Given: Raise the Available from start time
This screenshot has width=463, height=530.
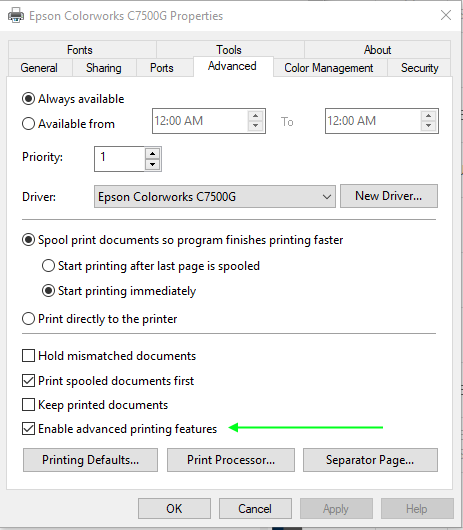Looking at the screenshot, I should (x=255, y=116).
